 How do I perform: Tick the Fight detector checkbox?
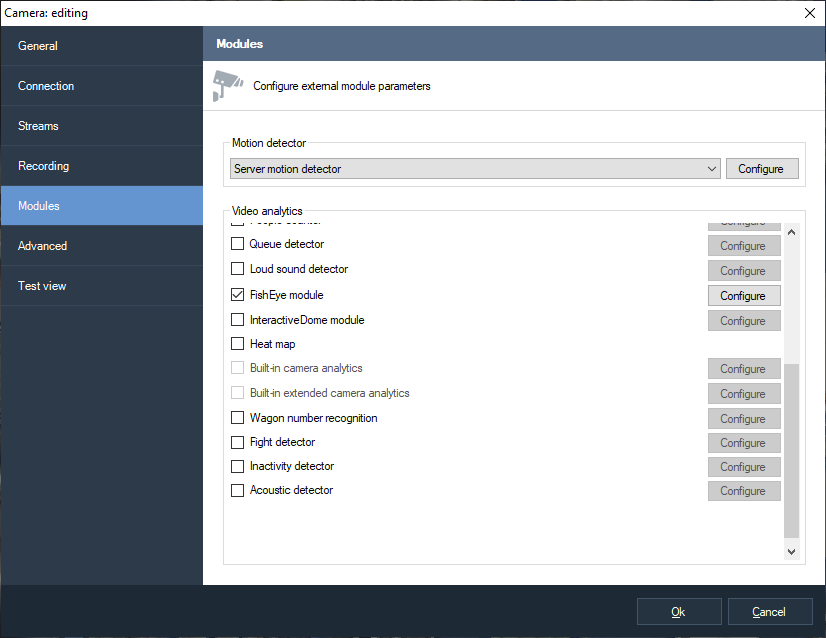click(238, 442)
